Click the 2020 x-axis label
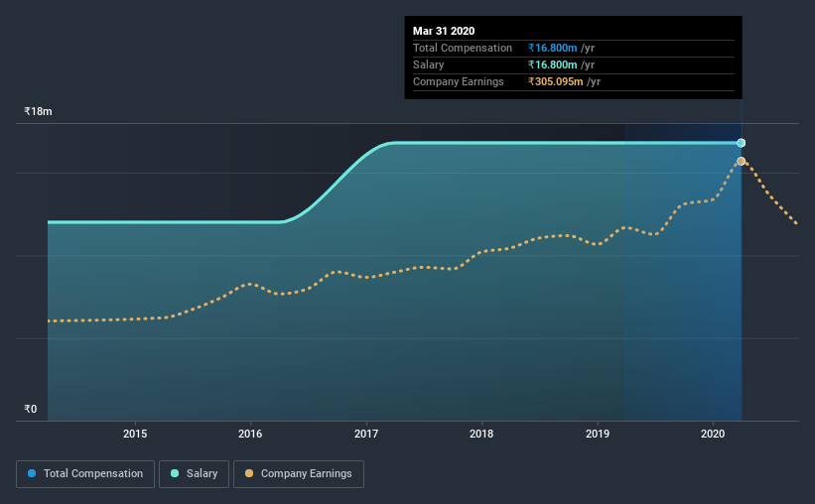Image resolution: width=815 pixels, height=504 pixels. (713, 434)
